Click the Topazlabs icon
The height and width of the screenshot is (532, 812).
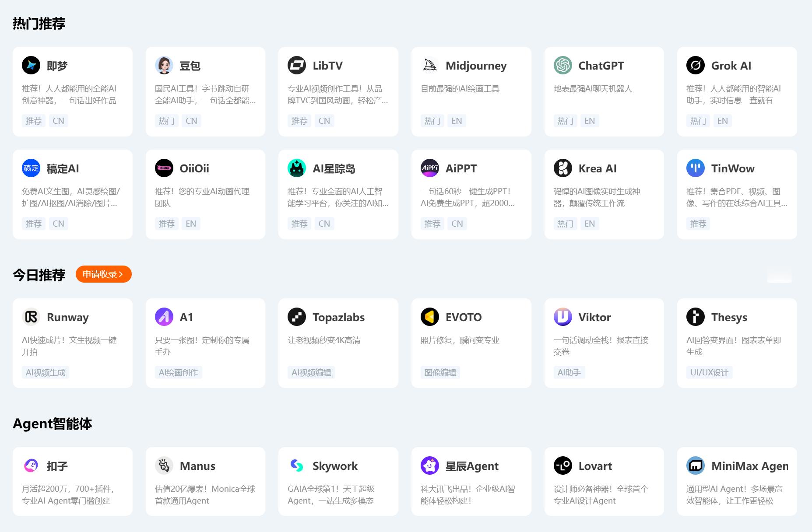click(297, 317)
